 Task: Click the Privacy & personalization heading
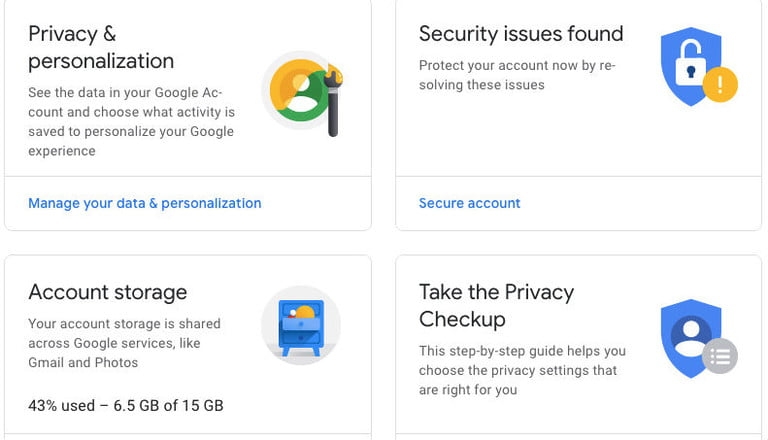point(100,47)
